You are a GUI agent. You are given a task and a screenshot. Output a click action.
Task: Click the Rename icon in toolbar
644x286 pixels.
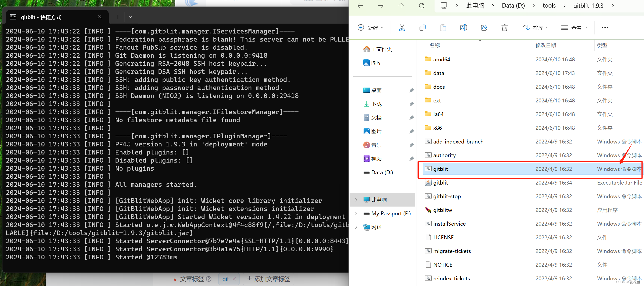463,28
